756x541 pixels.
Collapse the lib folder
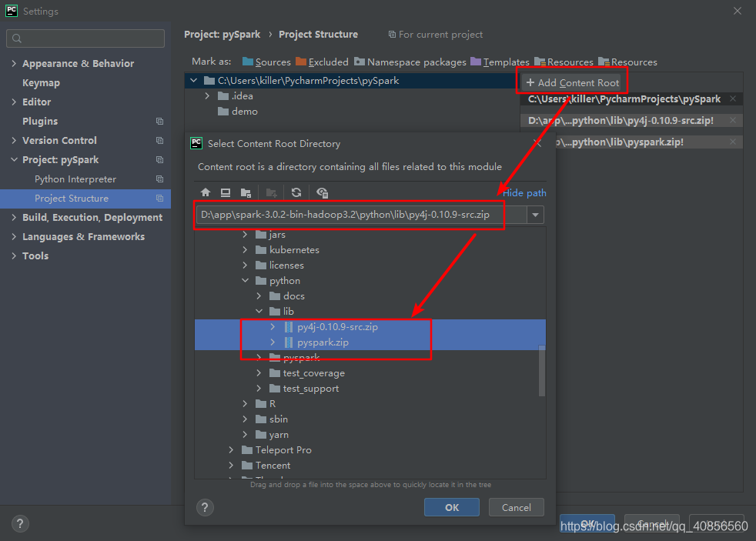point(259,311)
